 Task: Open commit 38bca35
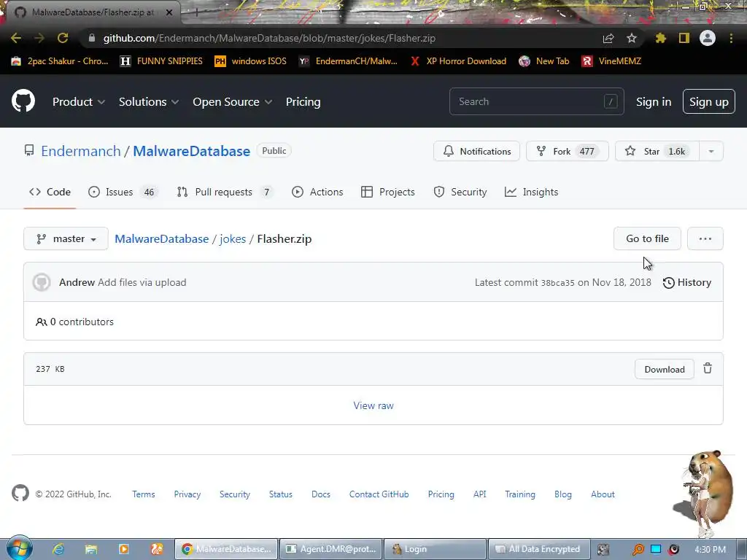[x=557, y=283]
